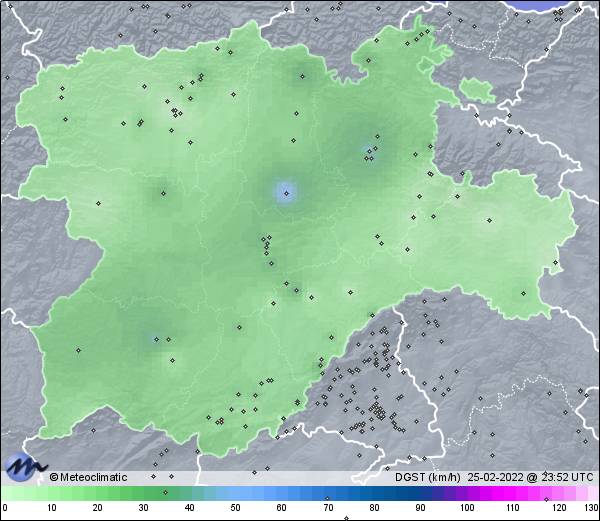Click the 40 value on gust scale
600x521 pixels.
pos(189,508)
